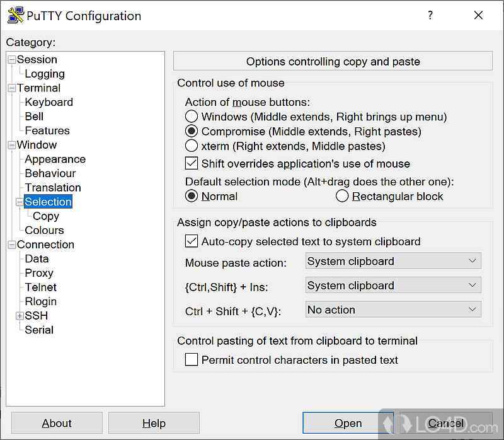Toggle Shift overrides application's use of mouse
The width and height of the screenshot is (504, 440).
pos(192,164)
